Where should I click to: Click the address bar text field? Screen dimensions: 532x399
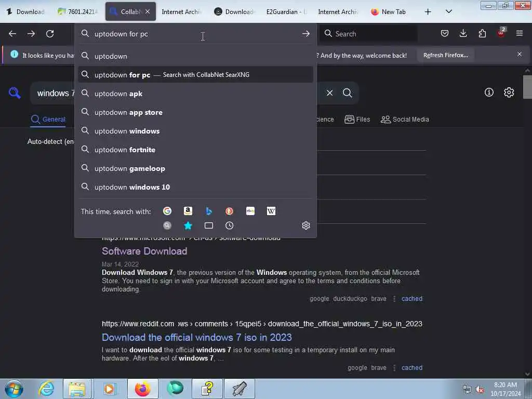coord(195,34)
